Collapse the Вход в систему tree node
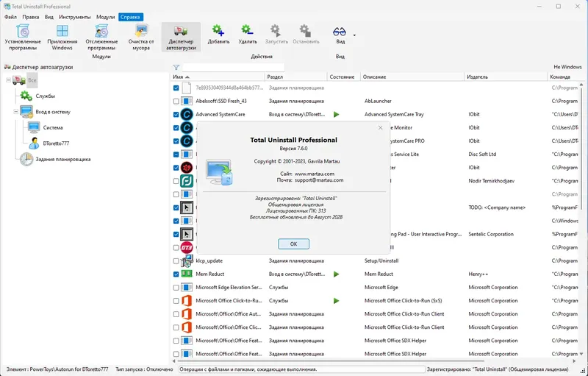588x376 pixels. [x=15, y=111]
